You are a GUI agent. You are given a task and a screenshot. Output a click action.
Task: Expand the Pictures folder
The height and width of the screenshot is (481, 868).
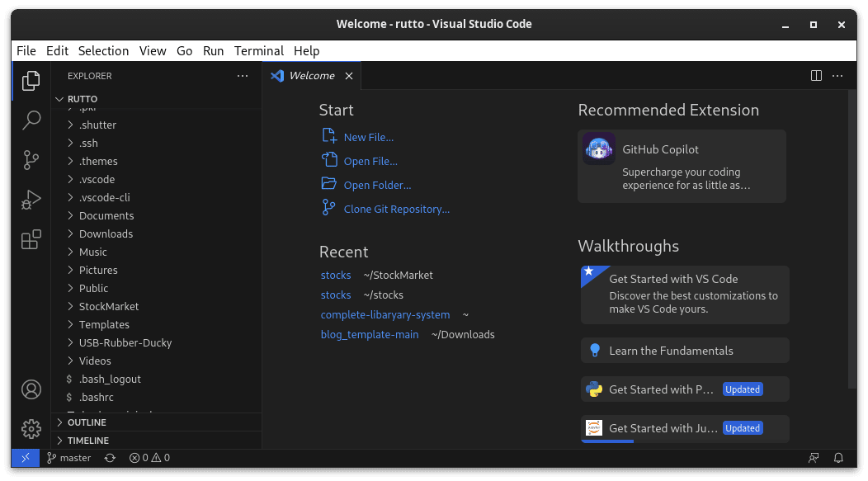click(x=156, y=270)
